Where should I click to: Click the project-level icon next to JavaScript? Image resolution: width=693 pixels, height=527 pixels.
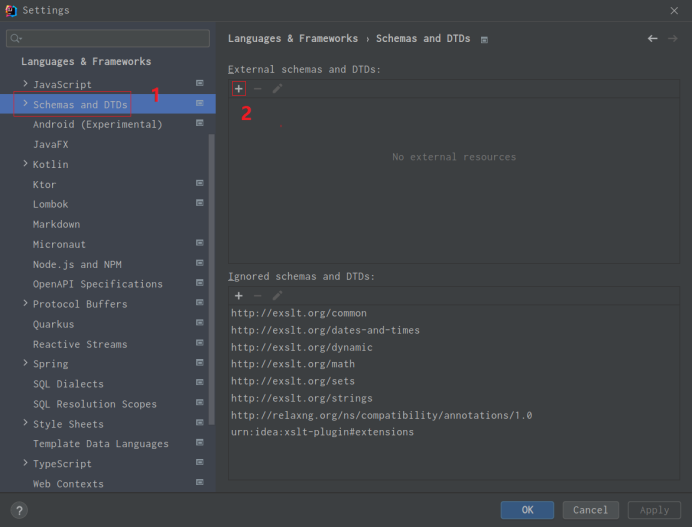[200, 84]
